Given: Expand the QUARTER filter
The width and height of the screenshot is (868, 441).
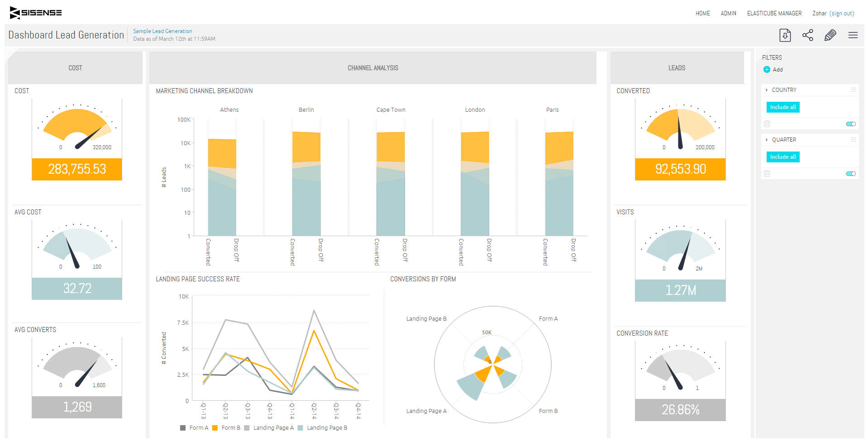Looking at the screenshot, I should pos(767,139).
